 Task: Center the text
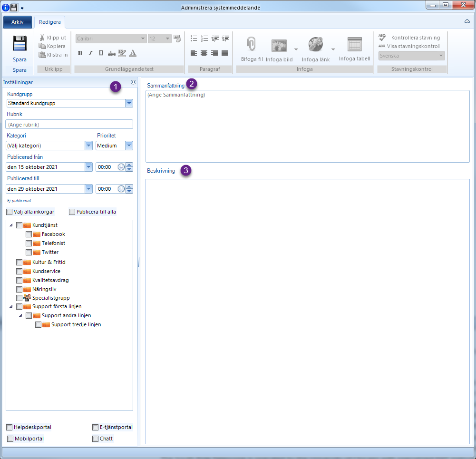(204, 53)
